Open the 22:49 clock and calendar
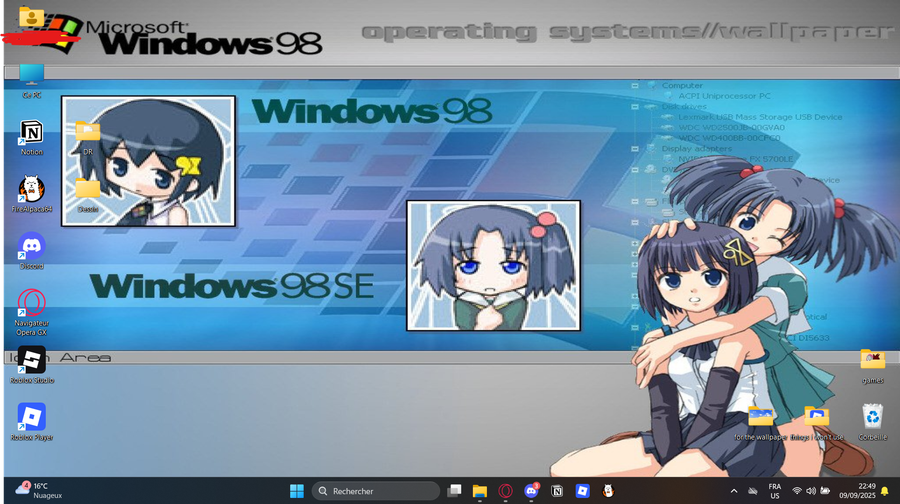 point(857,491)
